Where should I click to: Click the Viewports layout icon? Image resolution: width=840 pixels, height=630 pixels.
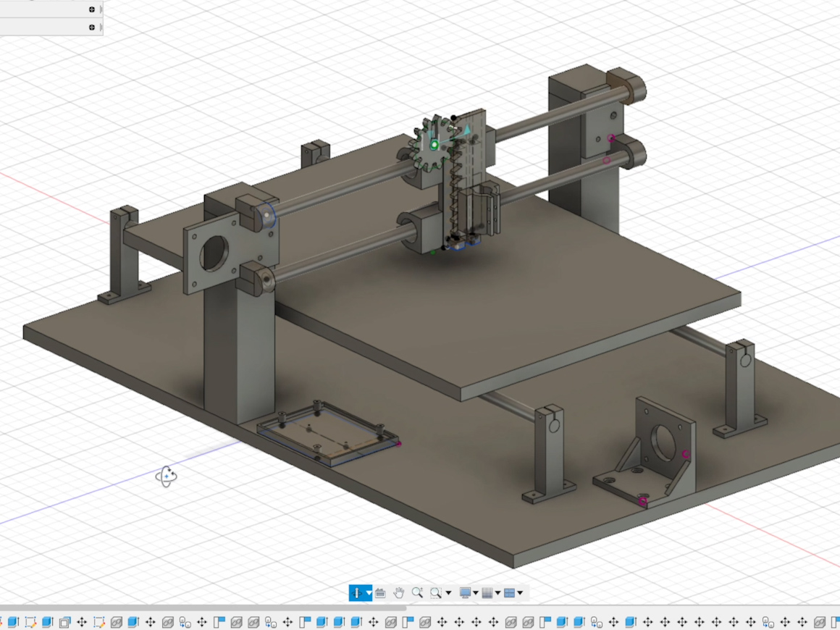point(509,593)
